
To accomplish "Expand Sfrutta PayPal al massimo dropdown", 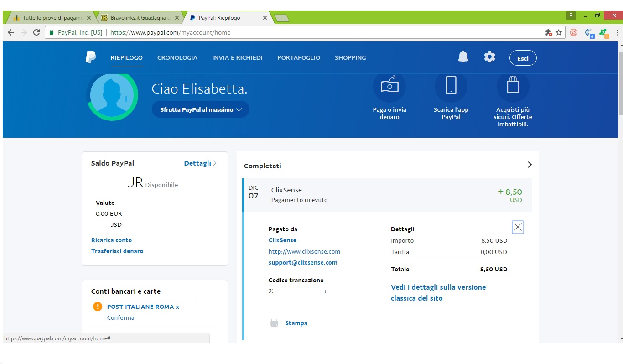I will (x=200, y=109).
